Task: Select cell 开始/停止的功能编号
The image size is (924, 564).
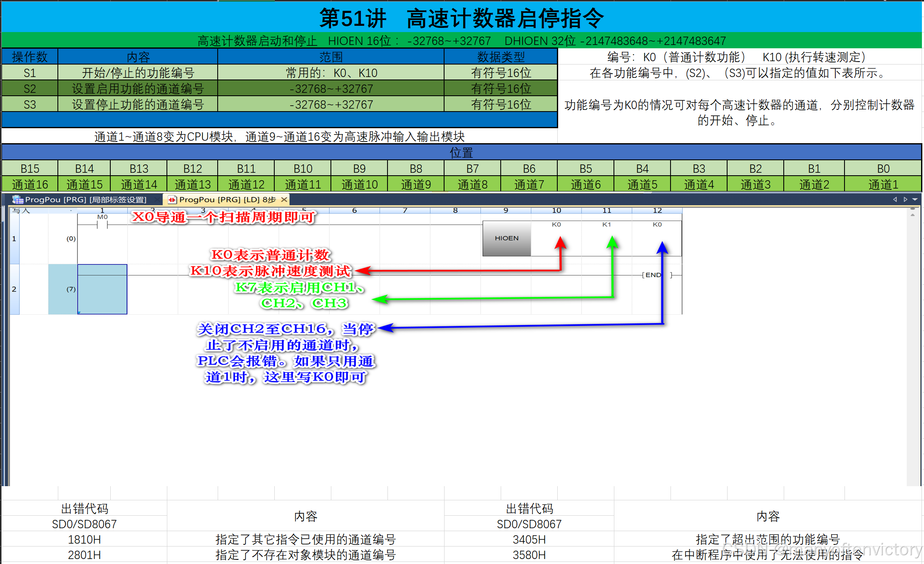Action: click(138, 73)
